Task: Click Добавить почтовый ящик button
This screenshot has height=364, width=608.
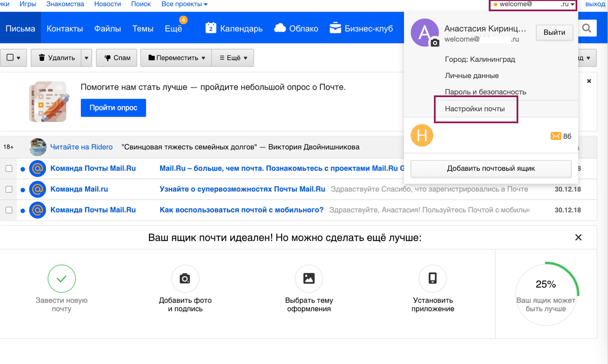Action: [491, 168]
